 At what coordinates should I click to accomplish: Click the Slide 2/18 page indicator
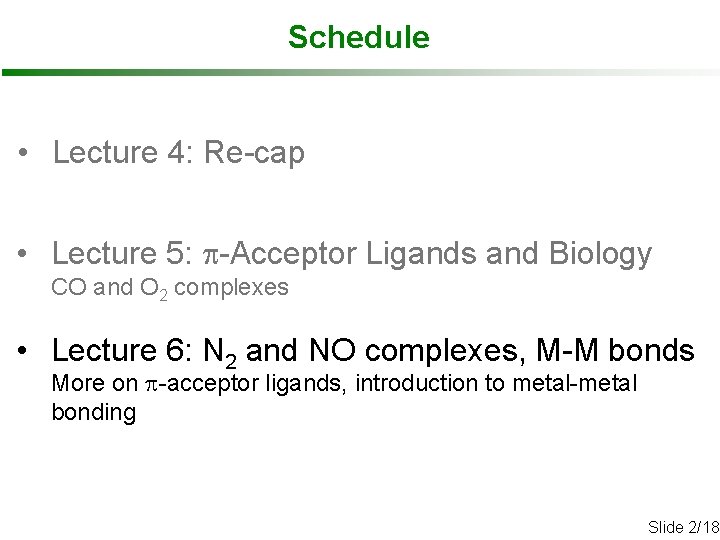point(683,526)
